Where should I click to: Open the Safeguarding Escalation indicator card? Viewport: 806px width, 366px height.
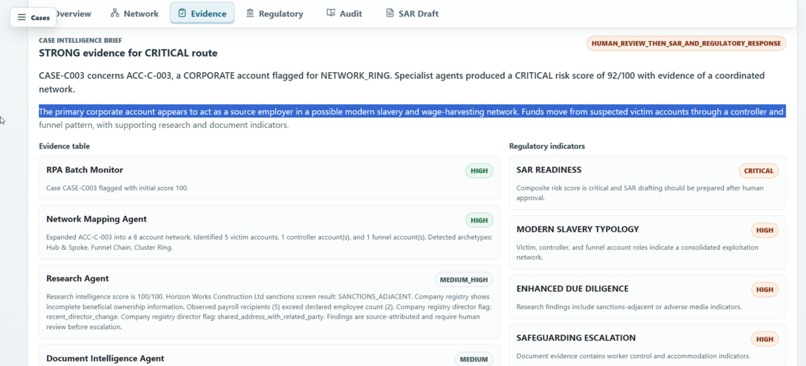tap(647, 345)
